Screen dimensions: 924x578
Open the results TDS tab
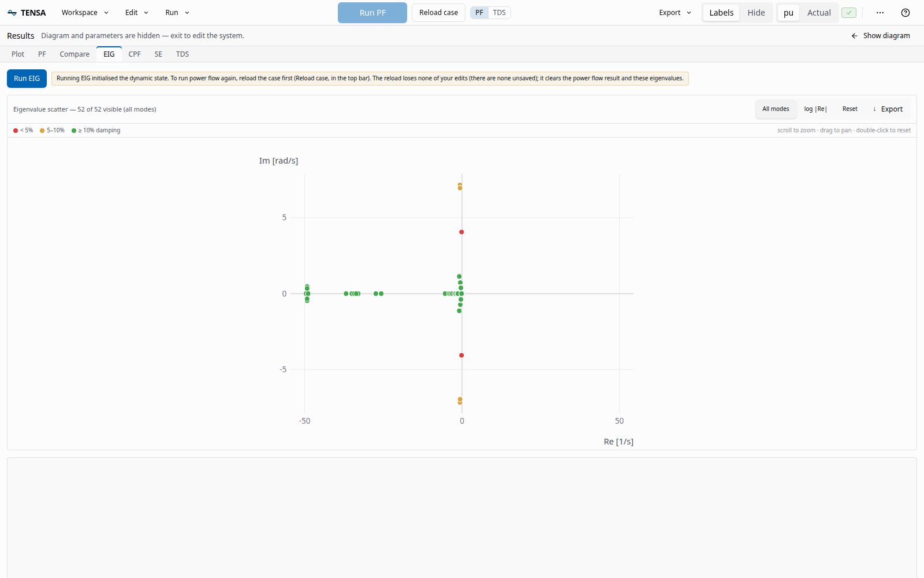(182, 54)
